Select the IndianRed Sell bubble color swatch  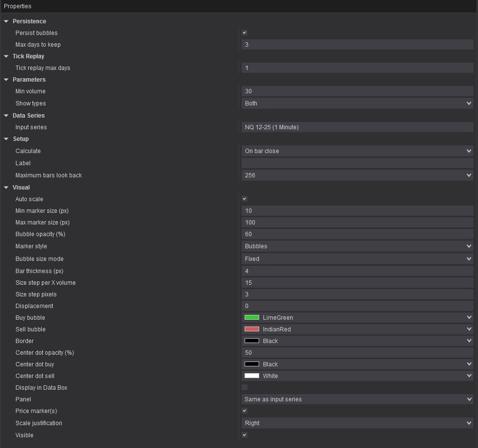point(251,329)
